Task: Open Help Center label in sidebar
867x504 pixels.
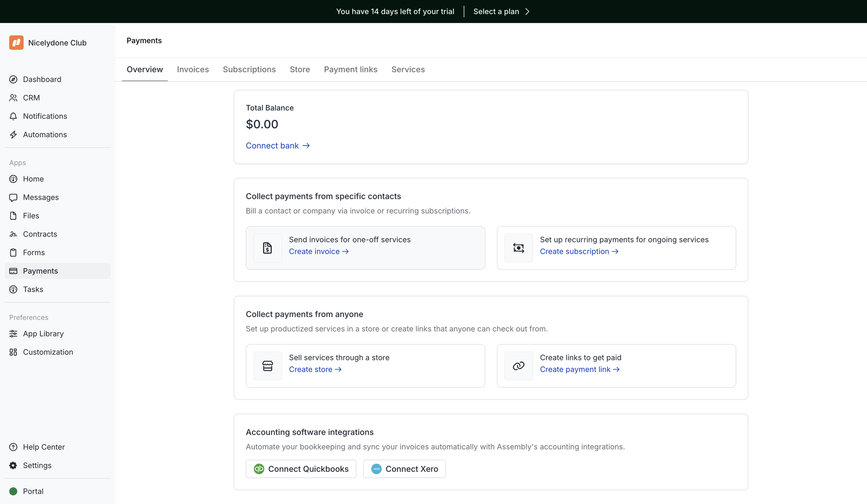Action: 44,447
